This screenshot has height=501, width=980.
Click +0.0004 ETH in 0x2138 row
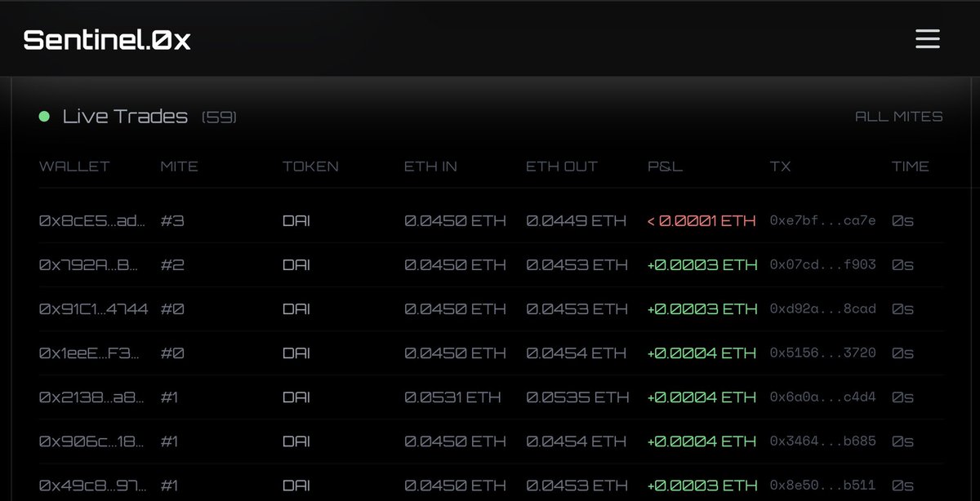(x=702, y=397)
